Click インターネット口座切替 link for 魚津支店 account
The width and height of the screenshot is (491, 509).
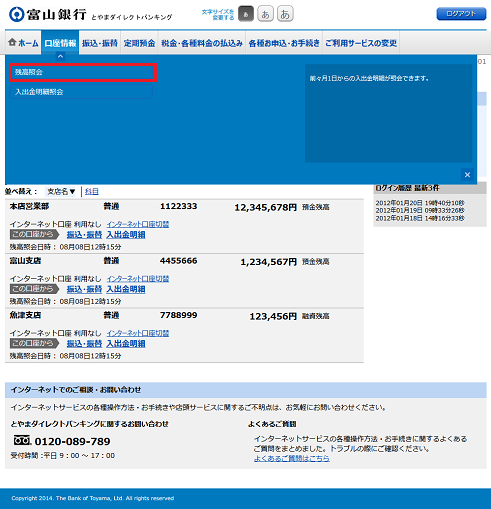[x=138, y=333]
